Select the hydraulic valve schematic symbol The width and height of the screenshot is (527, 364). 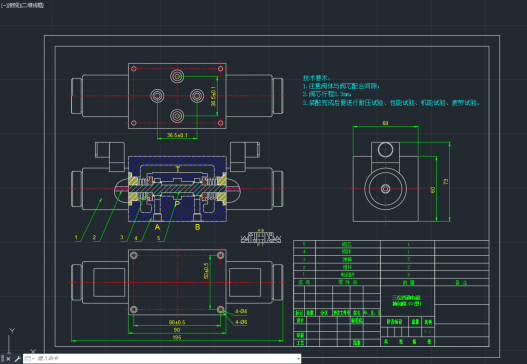point(260,238)
